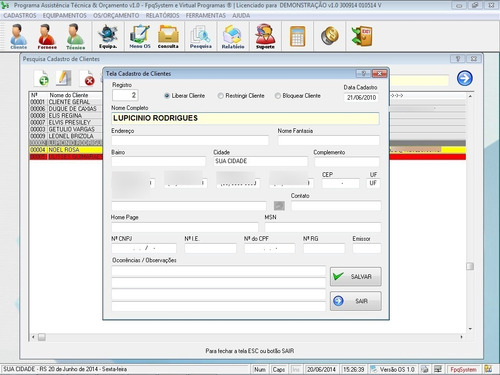This screenshot has width=500, height=375.
Task: Open the Menu OS icon
Action: 140,36
